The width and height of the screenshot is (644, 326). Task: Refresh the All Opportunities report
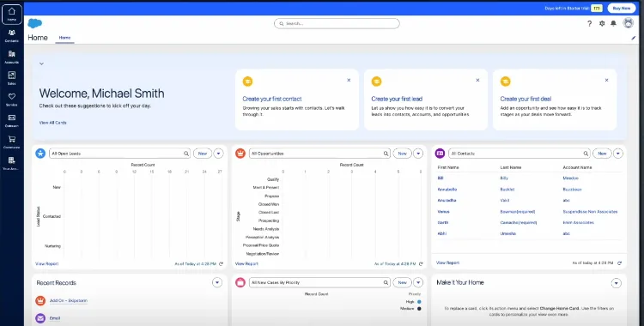(421, 264)
